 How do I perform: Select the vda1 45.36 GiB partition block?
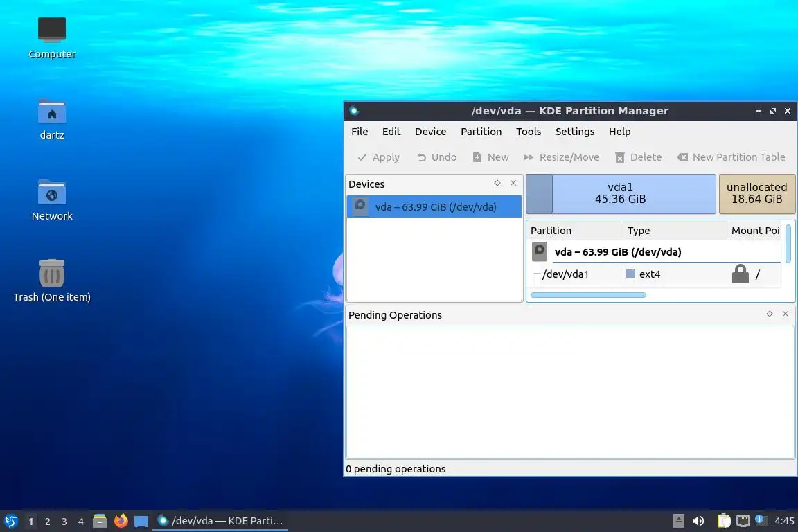pos(621,193)
